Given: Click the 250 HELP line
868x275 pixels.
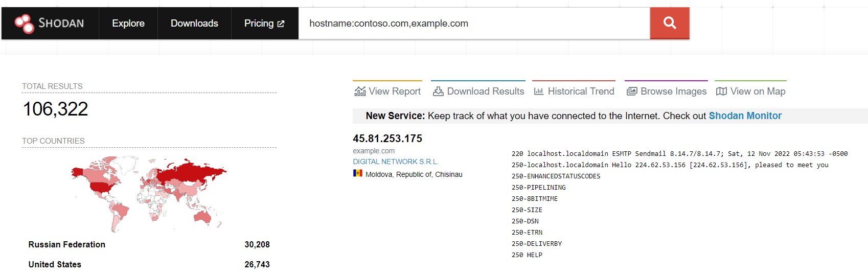Looking at the screenshot, I should point(527,255).
